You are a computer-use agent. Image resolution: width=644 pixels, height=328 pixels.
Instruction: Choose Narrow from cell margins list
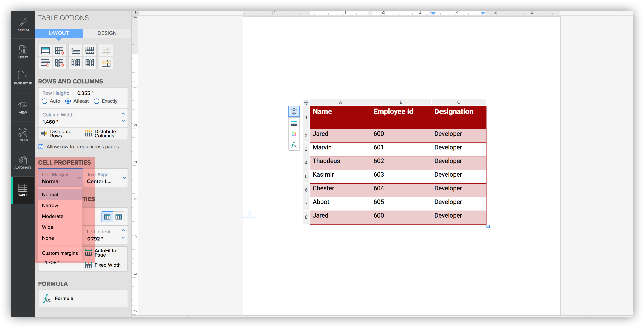[50, 205]
